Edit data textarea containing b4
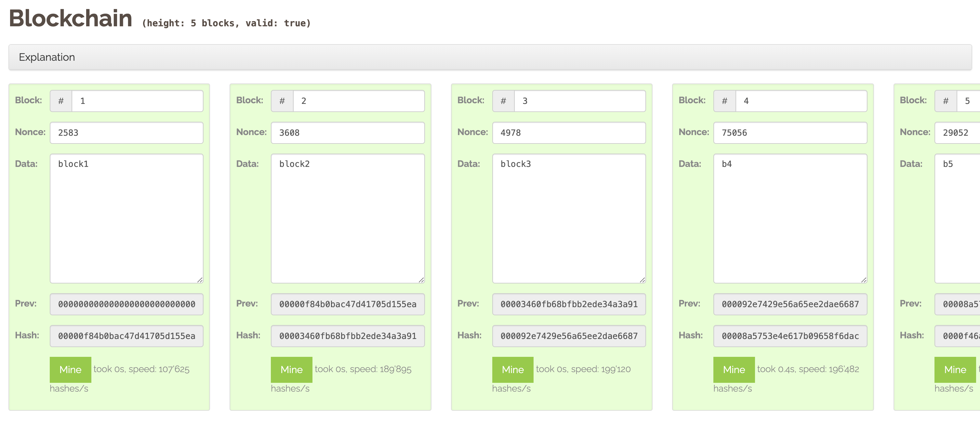The image size is (980, 426). point(790,218)
